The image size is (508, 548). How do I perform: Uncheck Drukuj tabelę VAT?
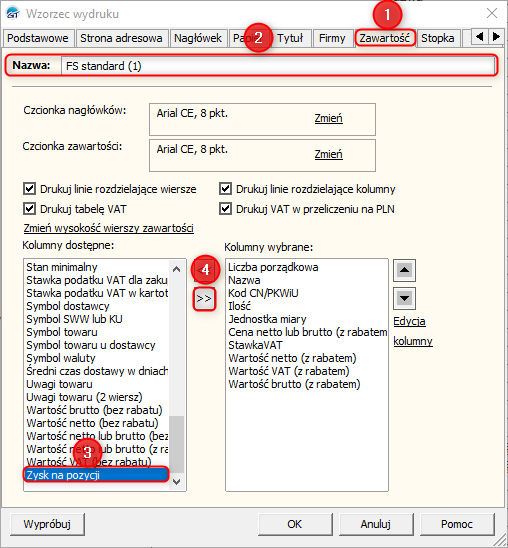coord(29,209)
